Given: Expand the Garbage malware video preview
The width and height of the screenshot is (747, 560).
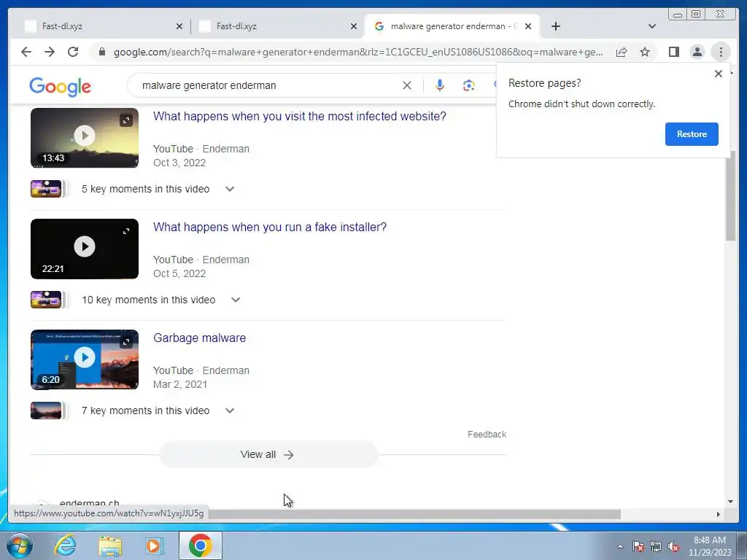Looking at the screenshot, I should [126, 343].
